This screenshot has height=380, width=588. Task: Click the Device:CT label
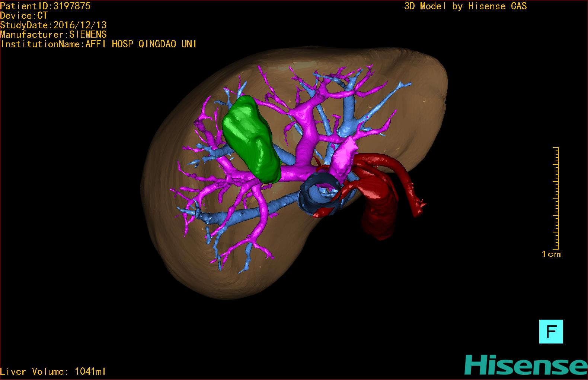pyautogui.click(x=24, y=16)
